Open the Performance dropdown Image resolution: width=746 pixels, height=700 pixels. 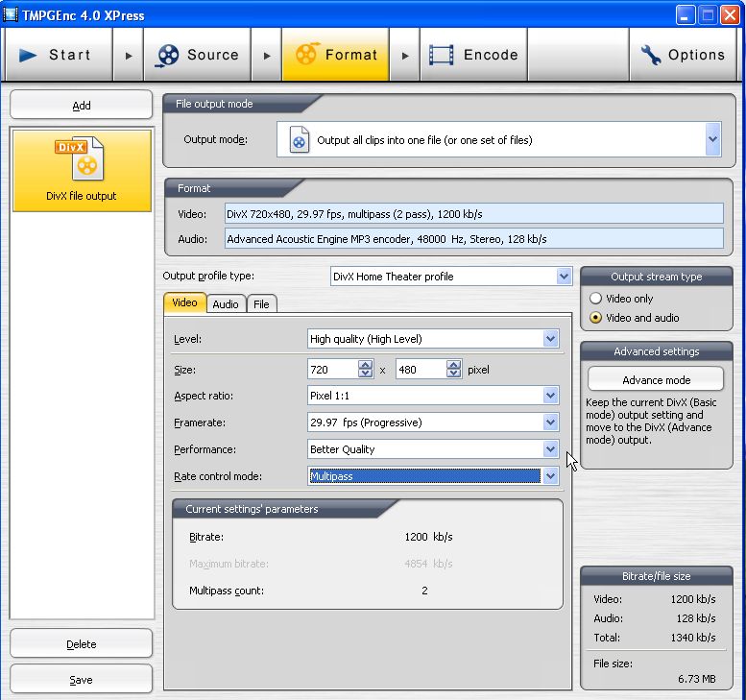[x=550, y=448]
